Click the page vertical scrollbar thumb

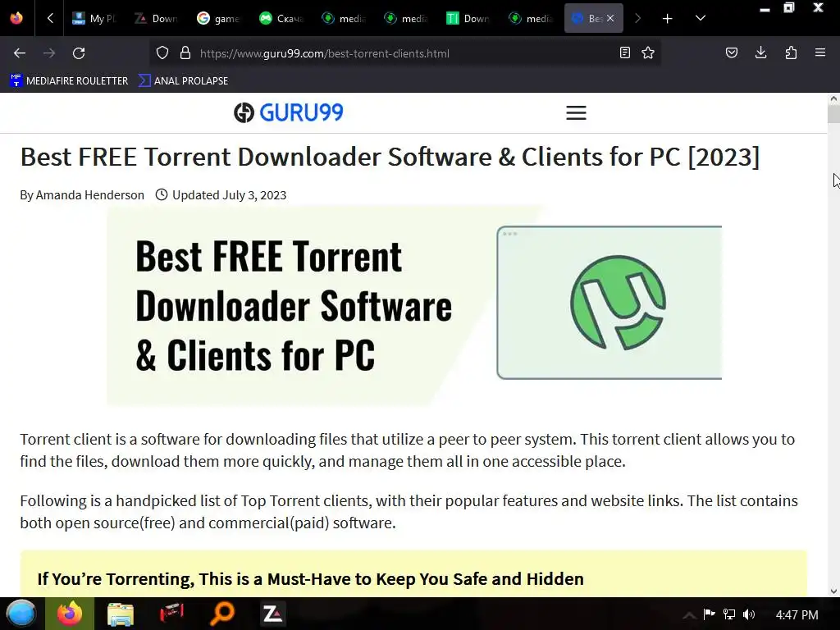[x=833, y=115]
